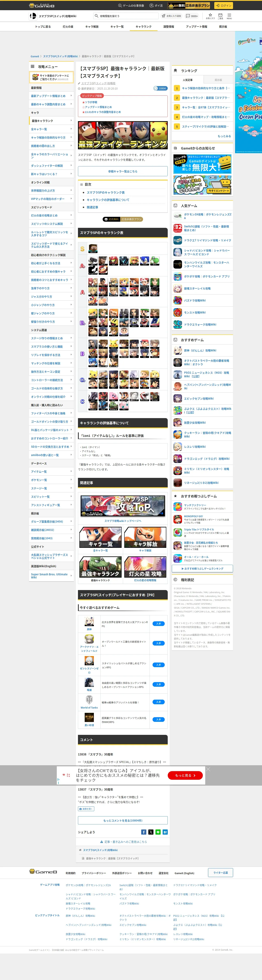This screenshot has height=980, width=262.
Task: Select アップデート情報 nav tab
Action: (196, 27)
